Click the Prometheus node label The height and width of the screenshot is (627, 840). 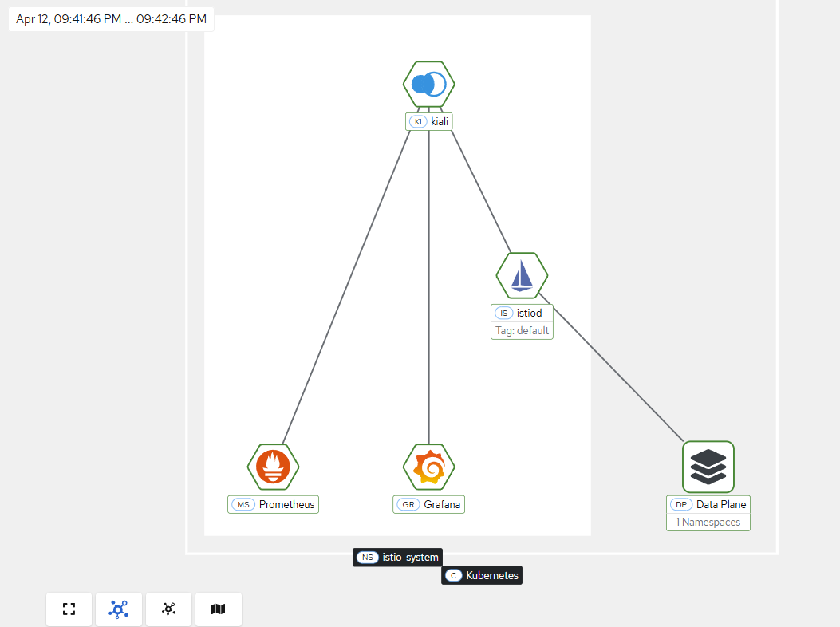273,504
